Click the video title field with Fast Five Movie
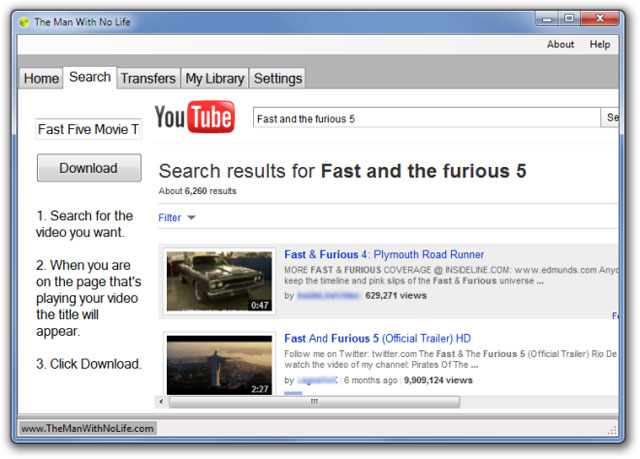Screen dimensions: 640x459 pos(89,129)
